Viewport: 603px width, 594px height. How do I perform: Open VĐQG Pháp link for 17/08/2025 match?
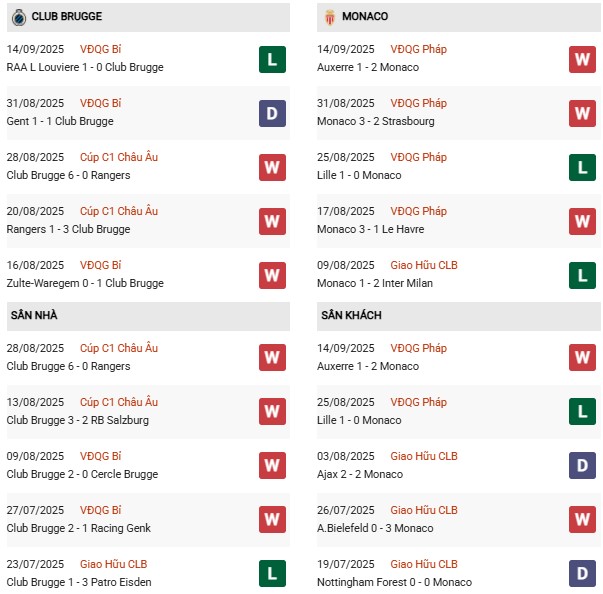pos(418,211)
